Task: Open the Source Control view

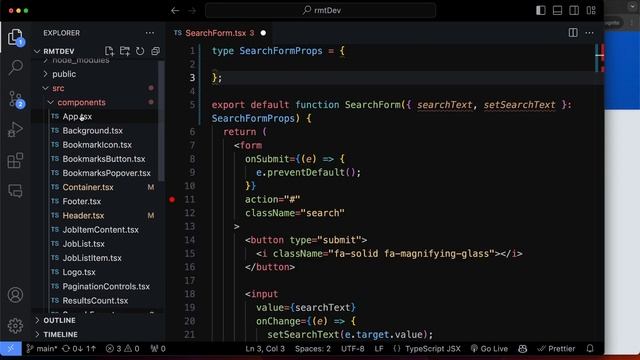Action: (x=16, y=99)
